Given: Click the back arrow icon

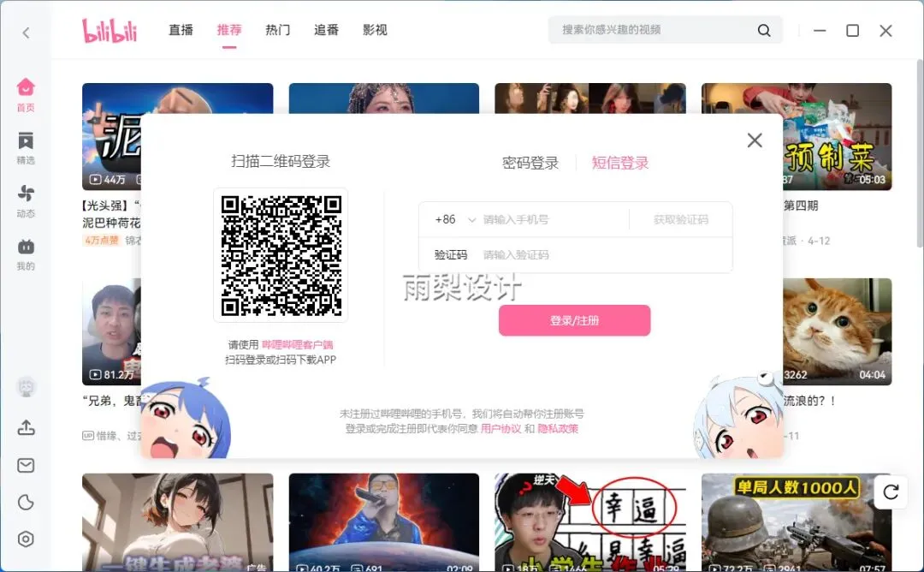Looking at the screenshot, I should tap(26, 33).
